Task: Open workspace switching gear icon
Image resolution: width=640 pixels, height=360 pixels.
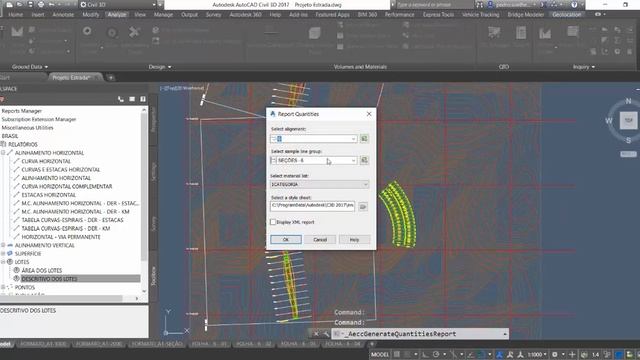Action: click(555, 354)
